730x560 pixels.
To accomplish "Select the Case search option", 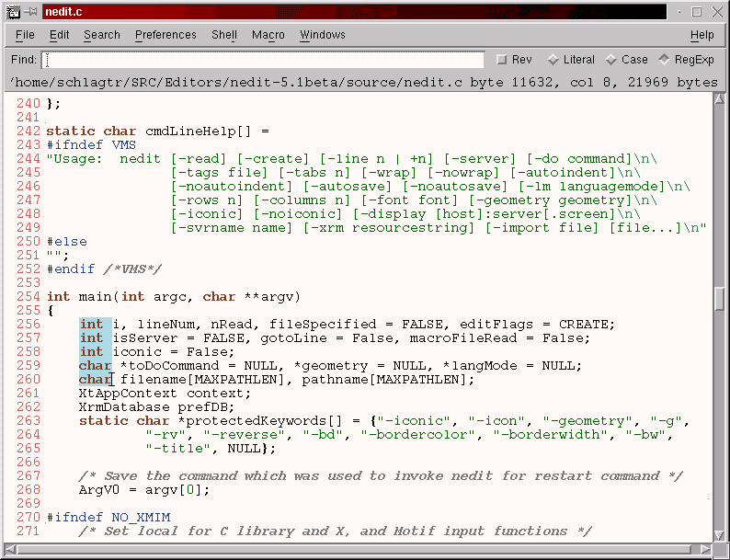I will pos(627,60).
